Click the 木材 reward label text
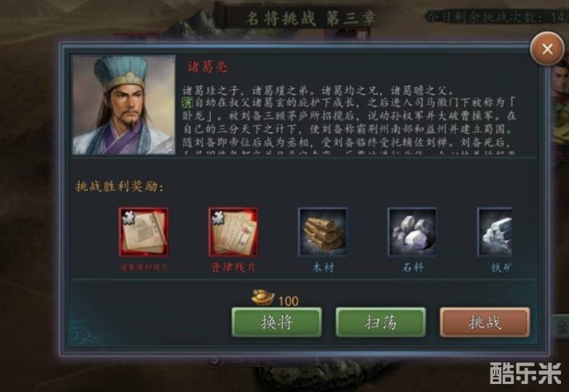This screenshot has height=392, width=569. (323, 268)
